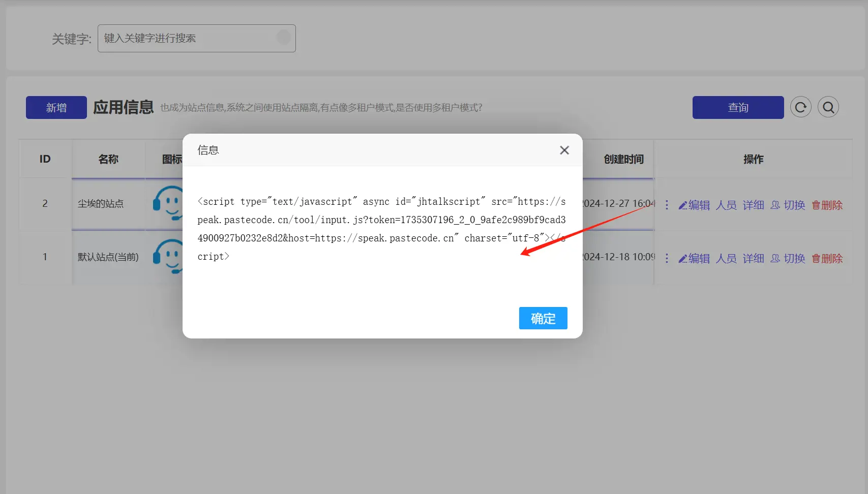Viewport: 868px width, 494px height.
Task: Open 详细 for 尘埃的站点 row
Action: [x=753, y=205]
